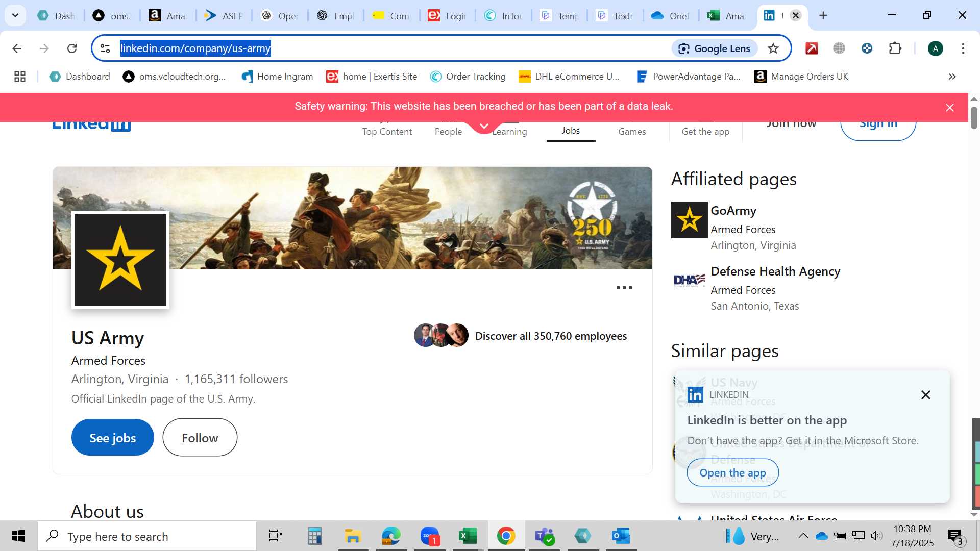Screen dimensions: 980x551
Task: Open the Games nav item
Action: (x=632, y=131)
